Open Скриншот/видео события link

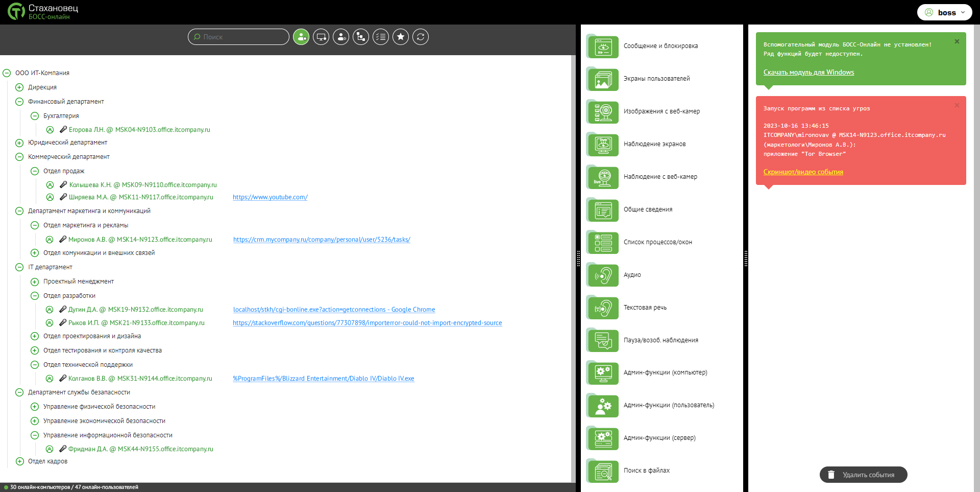coord(803,172)
